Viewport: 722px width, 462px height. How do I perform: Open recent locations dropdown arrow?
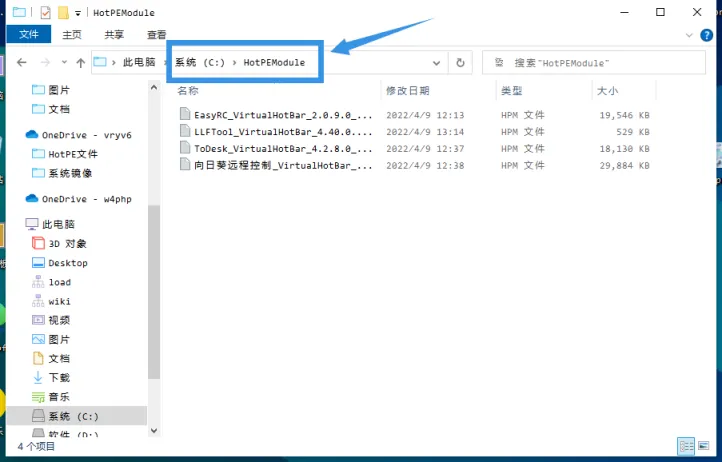(64, 62)
